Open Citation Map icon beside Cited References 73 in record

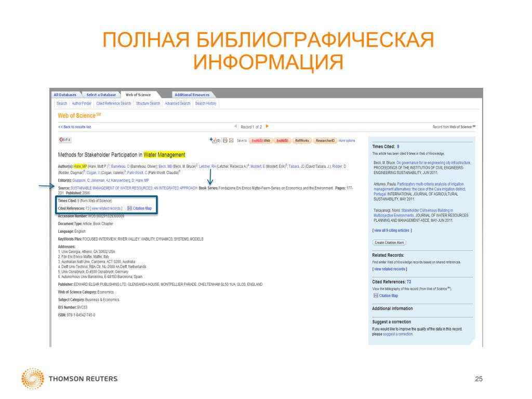tap(129, 208)
